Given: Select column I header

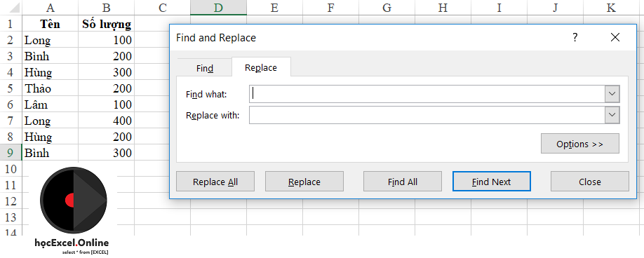Looking at the screenshot, I should (499, 8).
